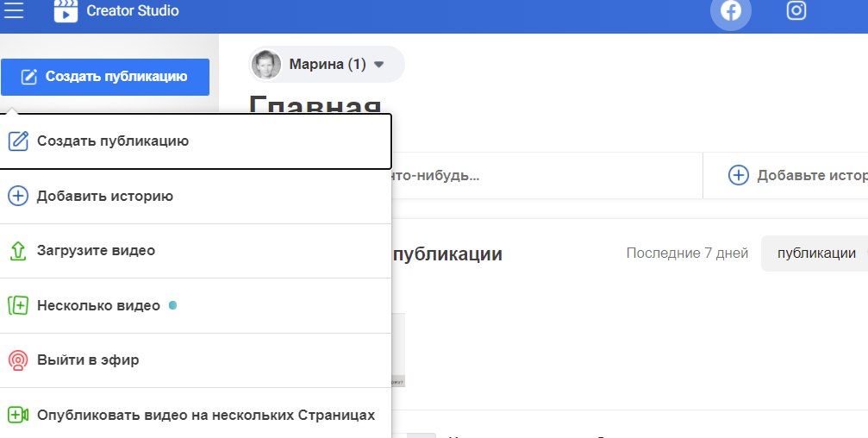
Task: Open the публикации filter dropdown
Action: (x=815, y=253)
